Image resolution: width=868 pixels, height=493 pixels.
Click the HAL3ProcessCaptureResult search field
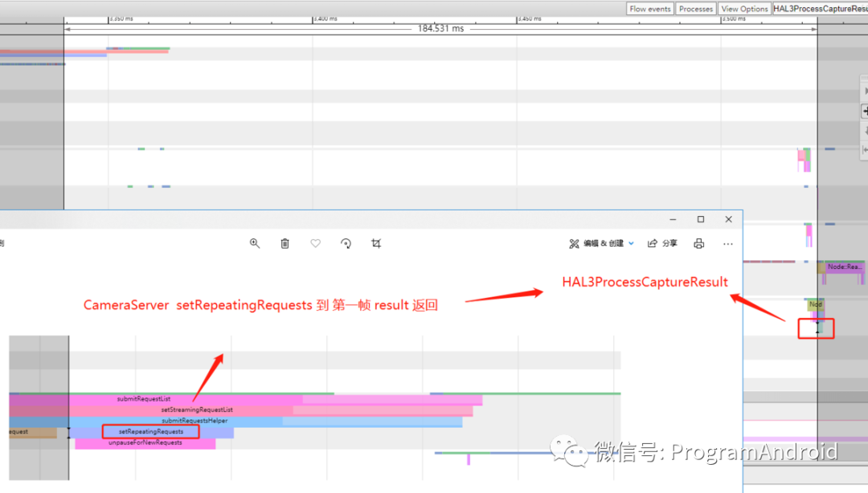821,9
